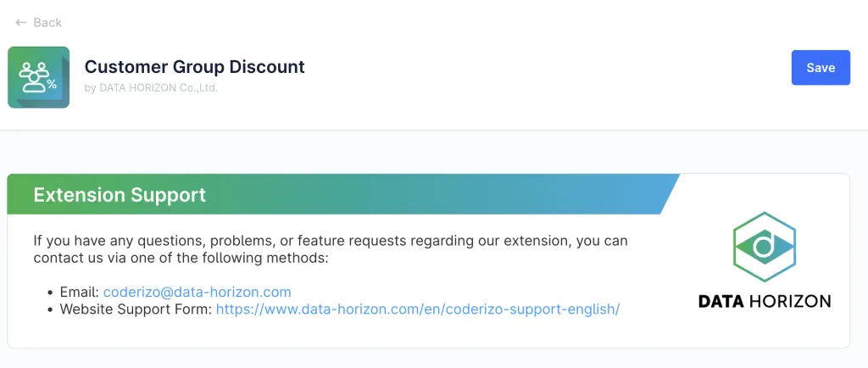Click the bullet before Email item
This screenshot has height=368, width=868.
pos(51,293)
